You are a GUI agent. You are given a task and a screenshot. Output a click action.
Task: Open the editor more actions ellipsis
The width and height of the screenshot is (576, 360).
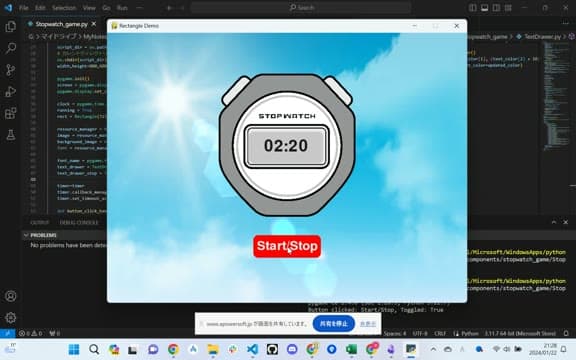[565, 23]
